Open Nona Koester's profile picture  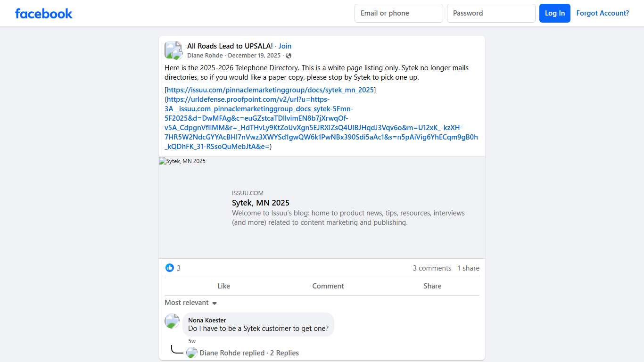[x=172, y=321]
